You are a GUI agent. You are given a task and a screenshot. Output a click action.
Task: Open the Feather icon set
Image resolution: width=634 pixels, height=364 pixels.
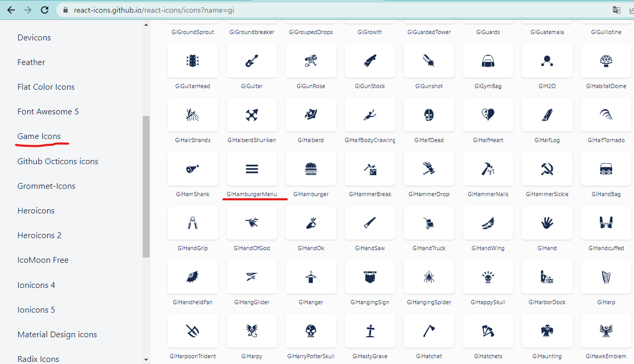pyautogui.click(x=31, y=62)
